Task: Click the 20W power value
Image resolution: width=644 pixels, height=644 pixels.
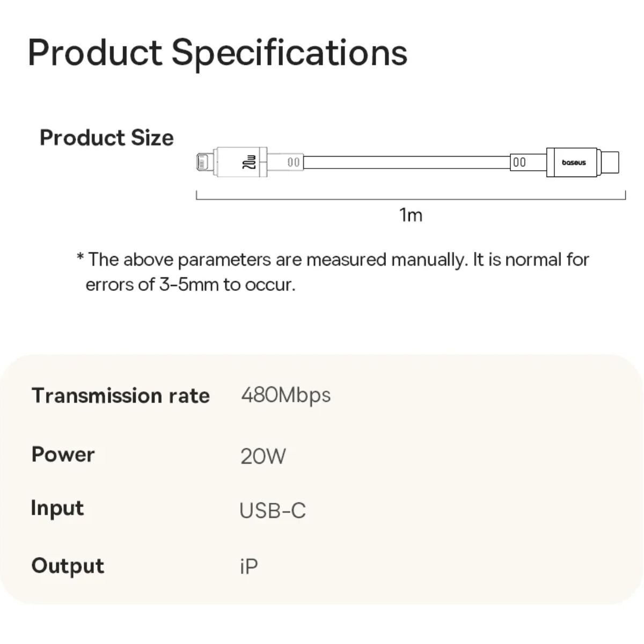Action: [x=263, y=456]
